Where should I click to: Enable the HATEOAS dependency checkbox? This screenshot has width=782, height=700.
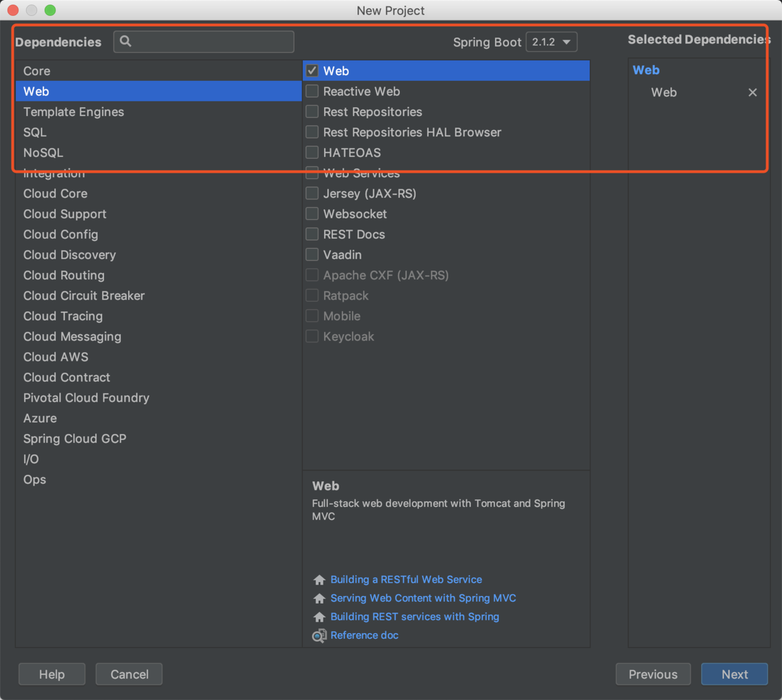pyautogui.click(x=312, y=153)
